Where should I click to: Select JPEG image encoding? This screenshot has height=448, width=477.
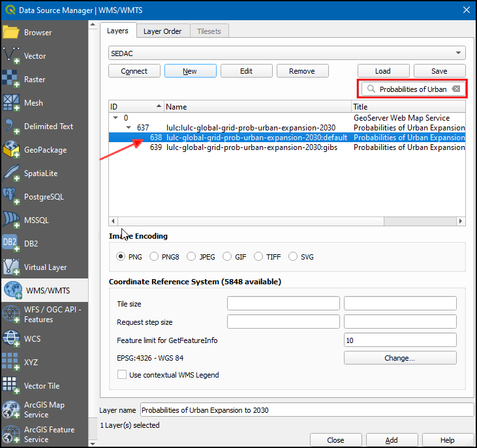pos(192,257)
